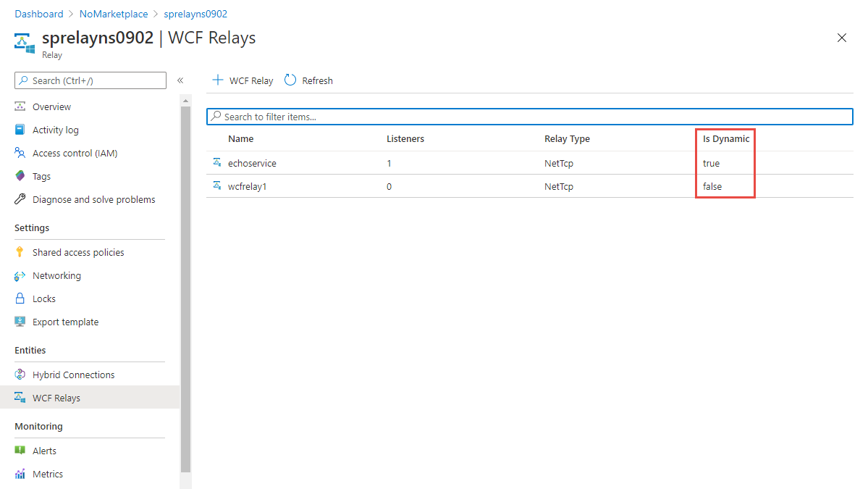Click the Metrics chart icon

click(x=20, y=474)
